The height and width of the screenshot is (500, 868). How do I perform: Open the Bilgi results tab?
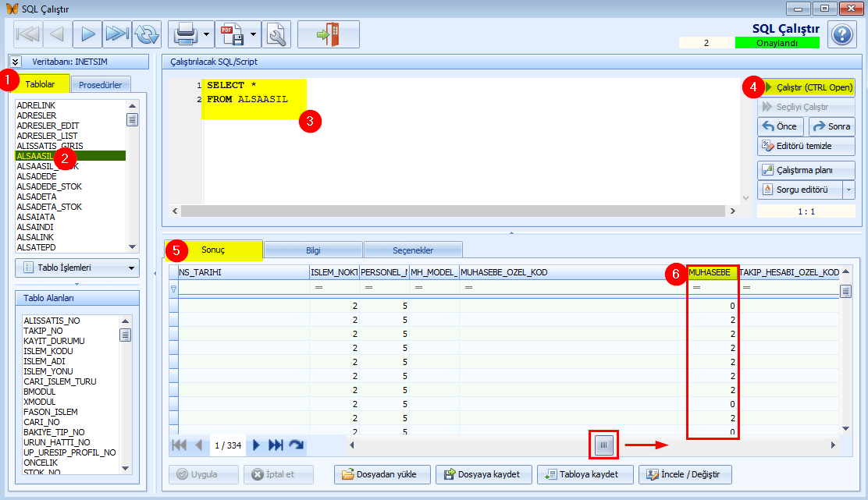point(313,250)
